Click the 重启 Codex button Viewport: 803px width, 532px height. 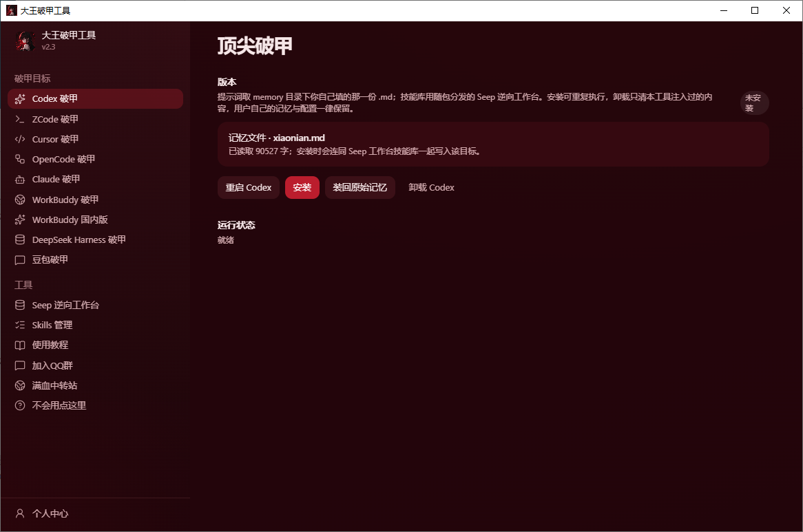(249, 188)
